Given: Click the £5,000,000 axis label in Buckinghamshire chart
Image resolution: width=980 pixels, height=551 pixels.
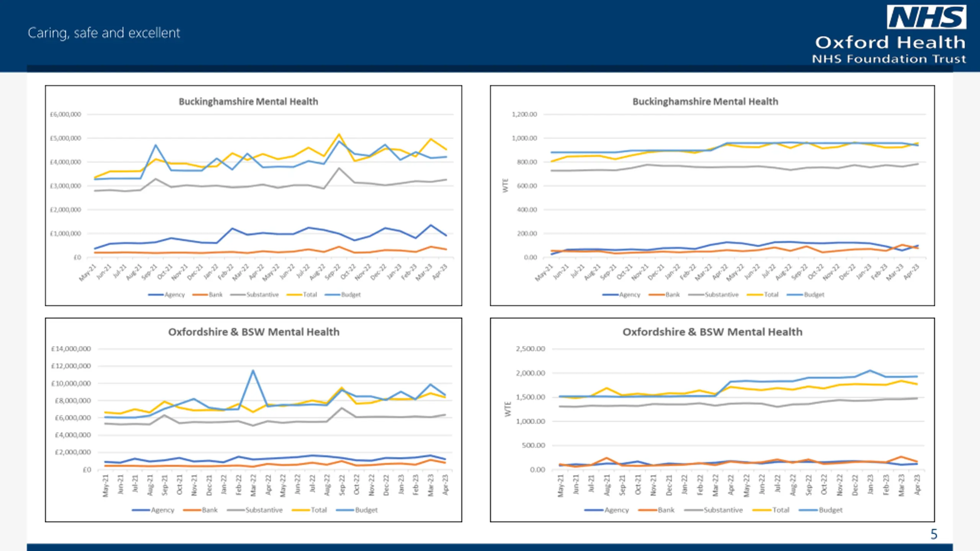Looking at the screenshot, I should pos(65,138).
